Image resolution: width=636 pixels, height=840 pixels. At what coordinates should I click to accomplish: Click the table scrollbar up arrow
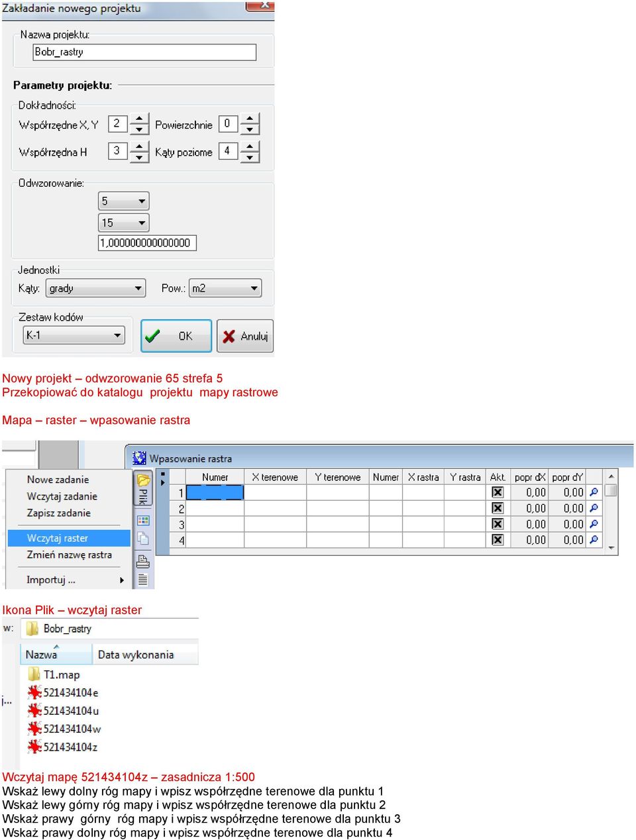click(611, 476)
